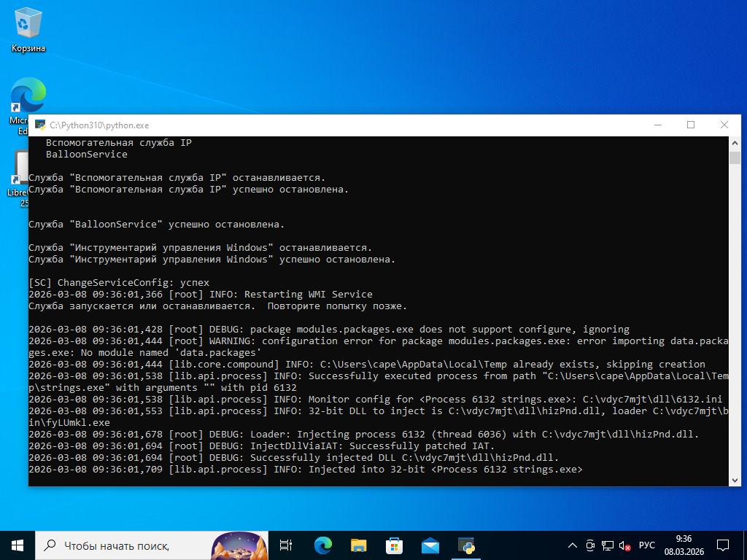
Task: Click the Python console taskbar button
Action: tap(466, 545)
